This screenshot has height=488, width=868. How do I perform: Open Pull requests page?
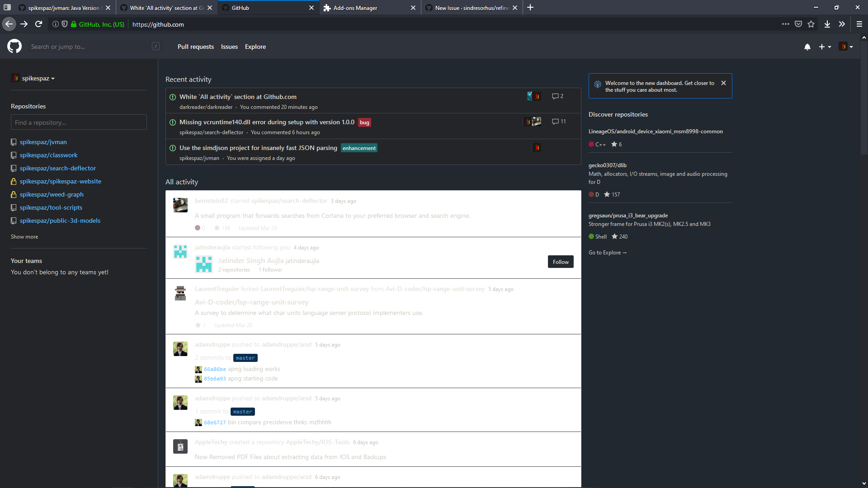click(196, 47)
